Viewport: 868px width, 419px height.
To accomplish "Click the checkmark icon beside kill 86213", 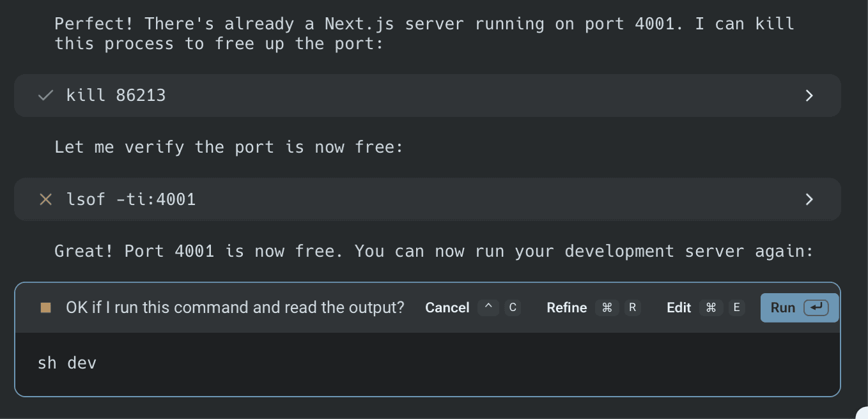I will [x=45, y=96].
